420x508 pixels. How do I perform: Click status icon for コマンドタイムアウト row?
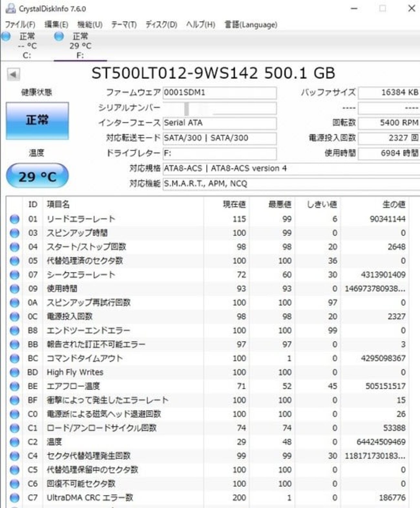pyautogui.click(x=15, y=358)
